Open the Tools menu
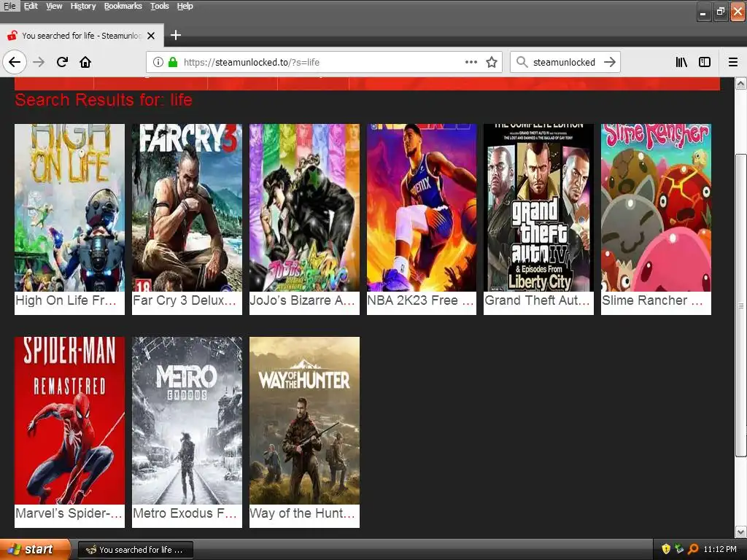This screenshot has width=747, height=560. (160, 6)
